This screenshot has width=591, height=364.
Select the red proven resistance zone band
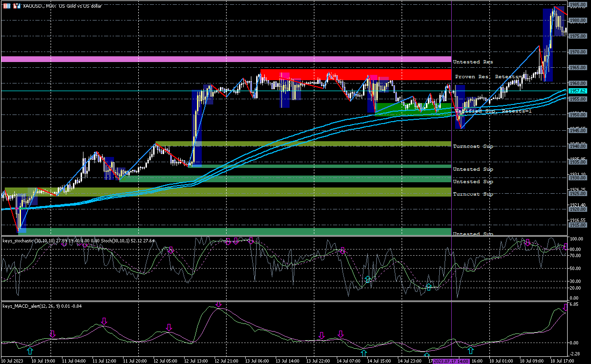[355, 75]
